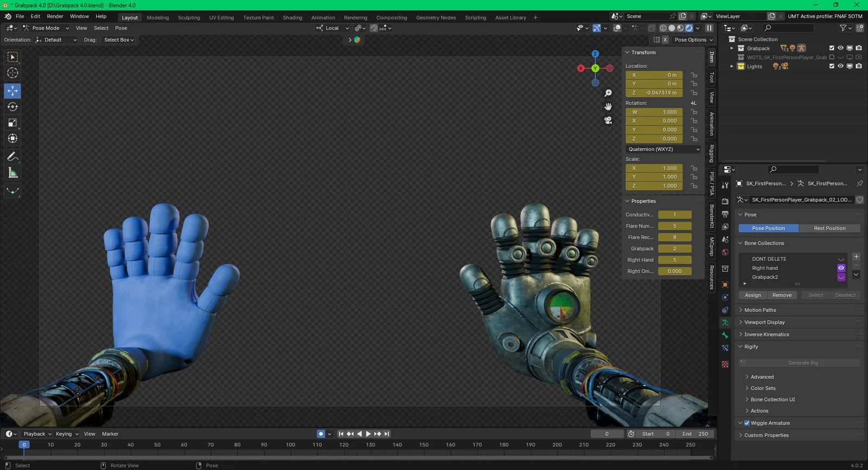Toggle Right hand bone collection visibility
Screen dimensions: 868x470
841,268
